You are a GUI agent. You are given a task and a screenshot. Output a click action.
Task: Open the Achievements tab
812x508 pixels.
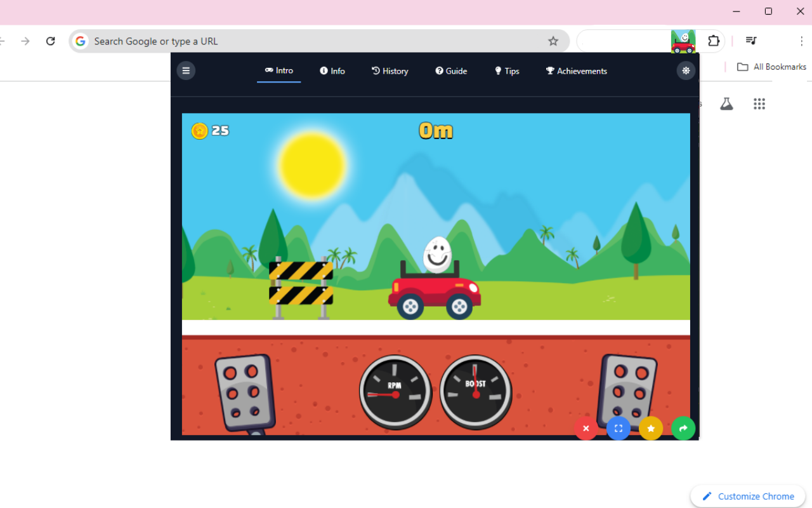point(577,71)
